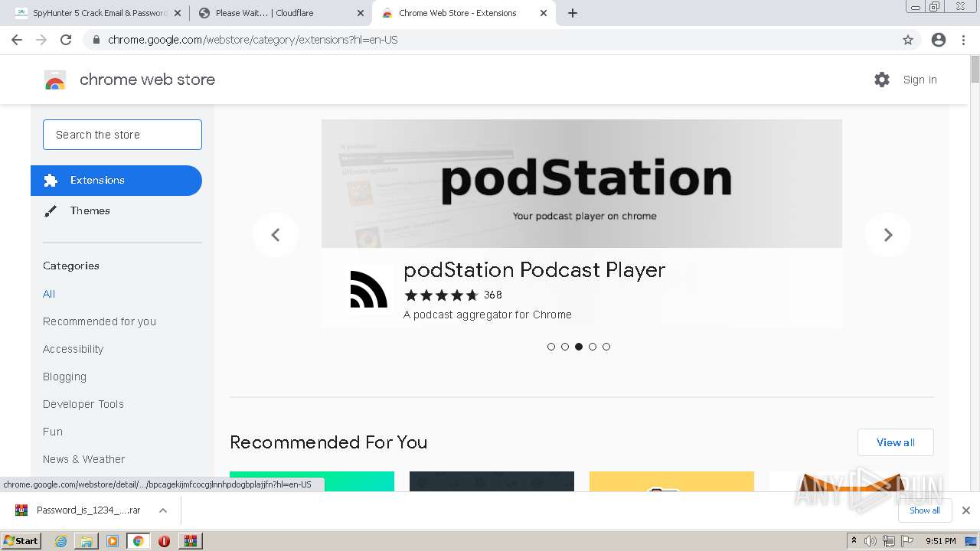
Task: Choose Recommended for you category
Action: (x=100, y=321)
